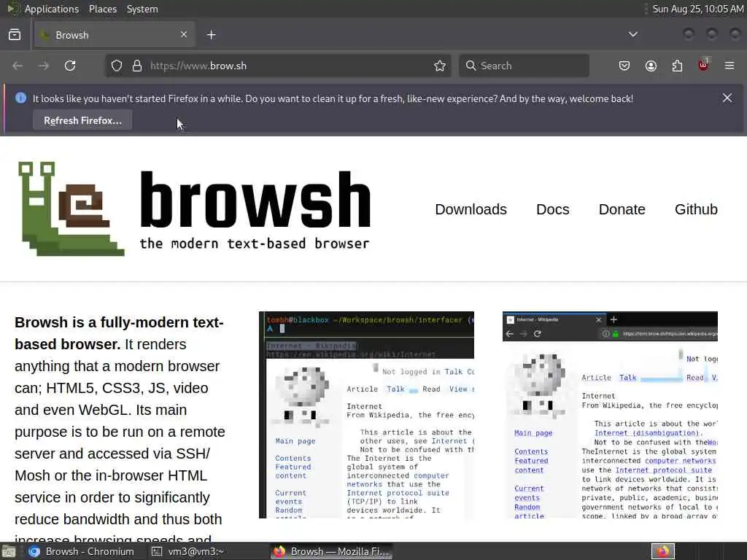The width and height of the screenshot is (747, 560).
Task: Open the Donate link
Action: pyautogui.click(x=622, y=209)
